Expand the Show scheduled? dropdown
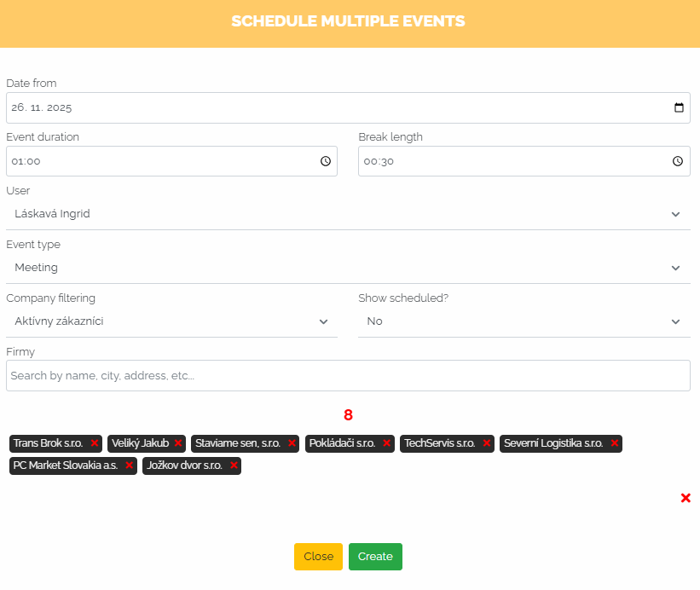The image size is (700, 590). pyautogui.click(x=524, y=321)
